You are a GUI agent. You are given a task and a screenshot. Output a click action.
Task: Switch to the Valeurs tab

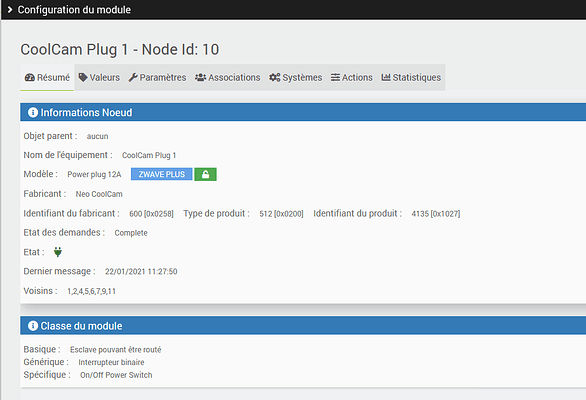(x=99, y=77)
